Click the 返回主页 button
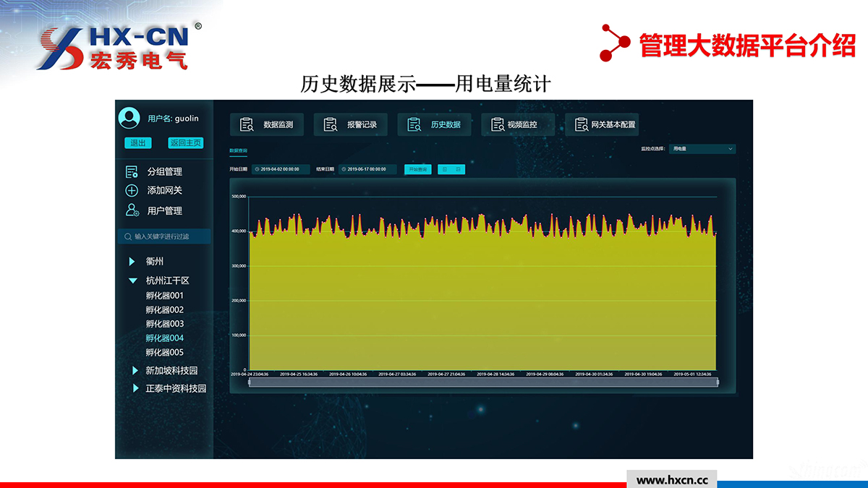 pyautogui.click(x=185, y=143)
